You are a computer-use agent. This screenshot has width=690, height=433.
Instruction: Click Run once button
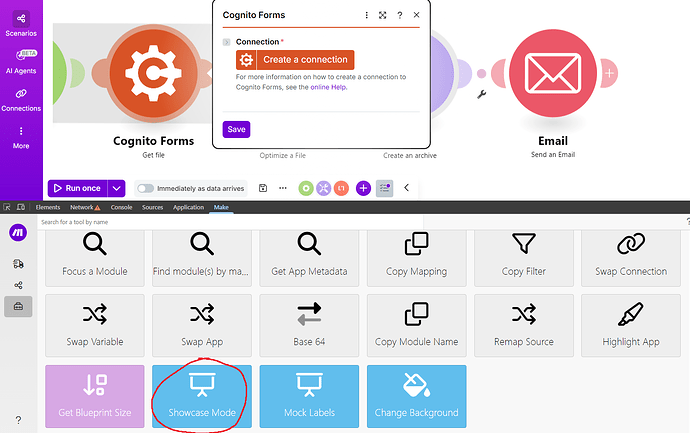(x=77, y=188)
